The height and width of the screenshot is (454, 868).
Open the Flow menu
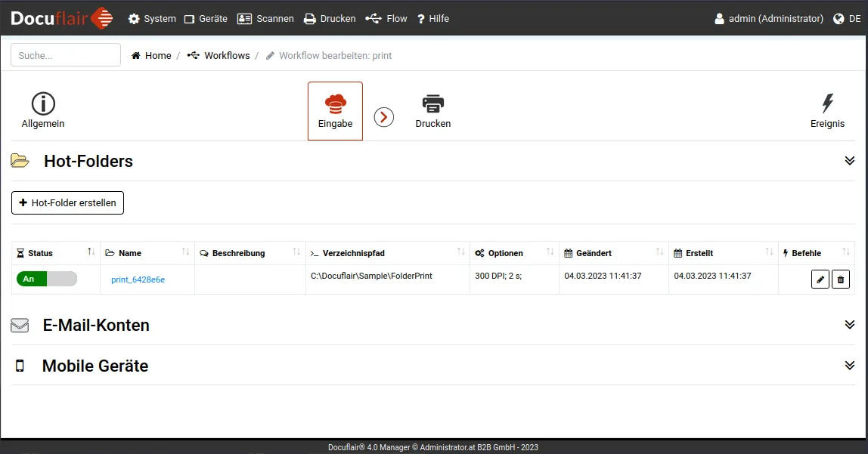[x=386, y=18]
